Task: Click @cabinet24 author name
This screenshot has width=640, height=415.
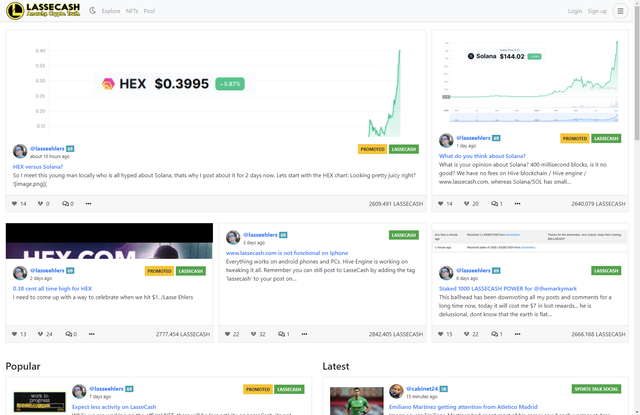Action: (x=422, y=389)
